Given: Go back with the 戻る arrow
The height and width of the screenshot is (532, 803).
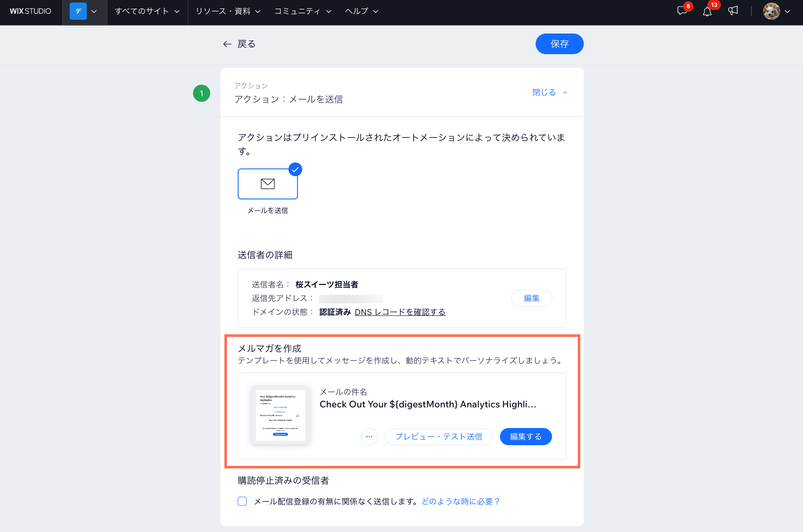Looking at the screenshot, I should point(239,44).
